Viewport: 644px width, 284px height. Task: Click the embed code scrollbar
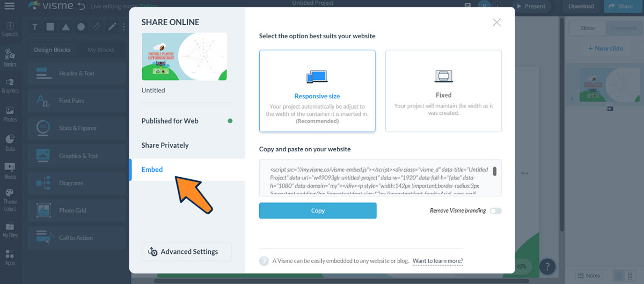coord(494,171)
